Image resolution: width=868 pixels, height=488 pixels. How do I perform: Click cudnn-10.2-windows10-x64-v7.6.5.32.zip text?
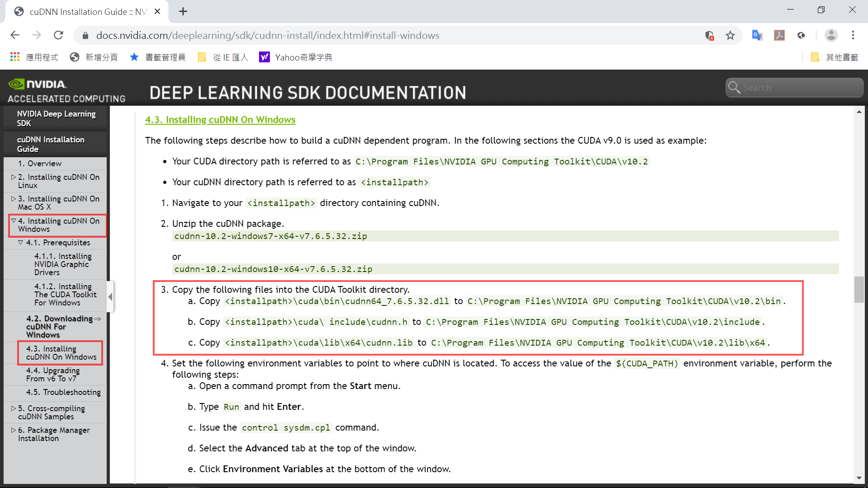coord(274,269)
